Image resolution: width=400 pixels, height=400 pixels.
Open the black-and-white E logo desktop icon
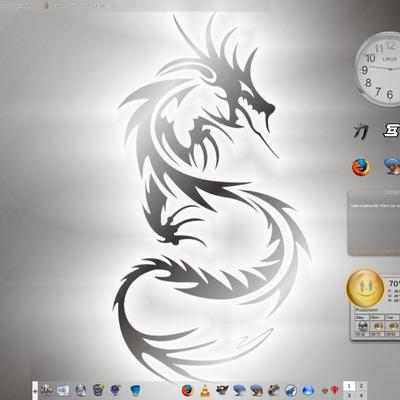[392, 130]
